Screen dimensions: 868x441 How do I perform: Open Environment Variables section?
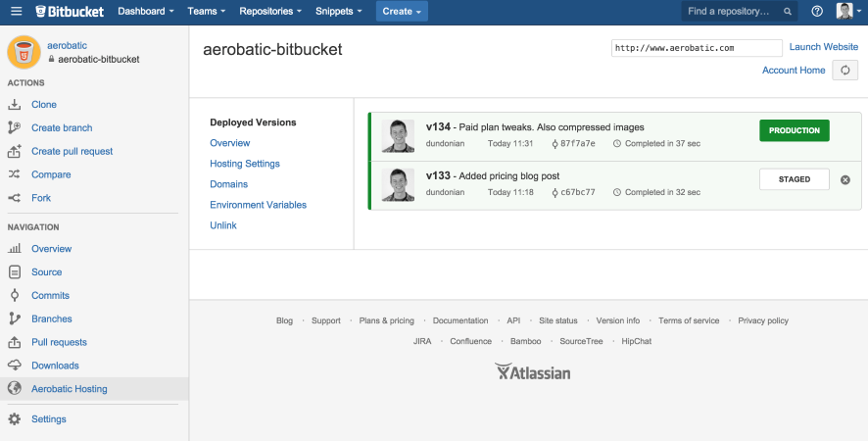pyautogui.click(x=258, y=205)
